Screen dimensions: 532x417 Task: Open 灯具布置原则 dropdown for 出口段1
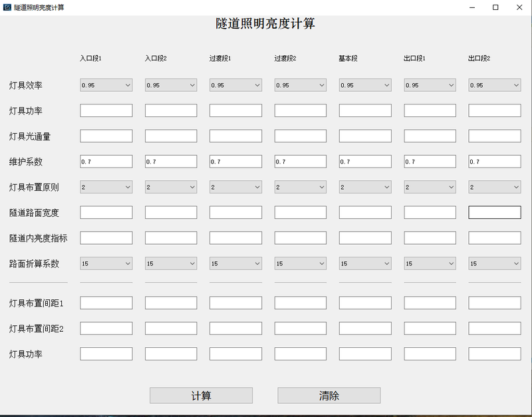(430, 187)
